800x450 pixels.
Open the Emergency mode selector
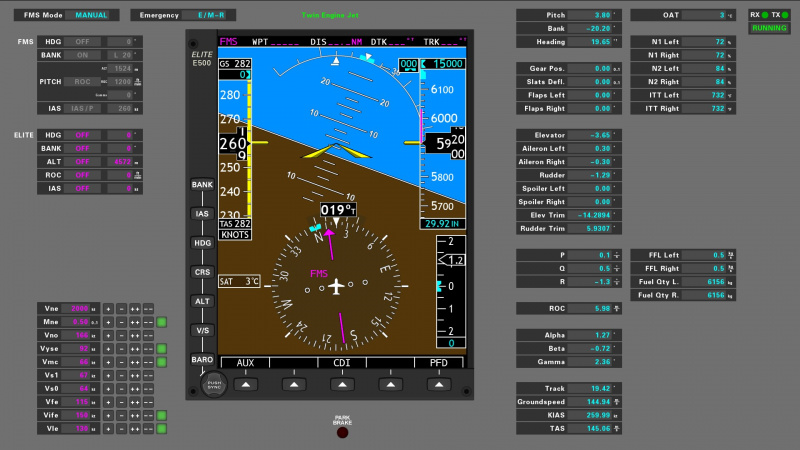click(211, 15)
